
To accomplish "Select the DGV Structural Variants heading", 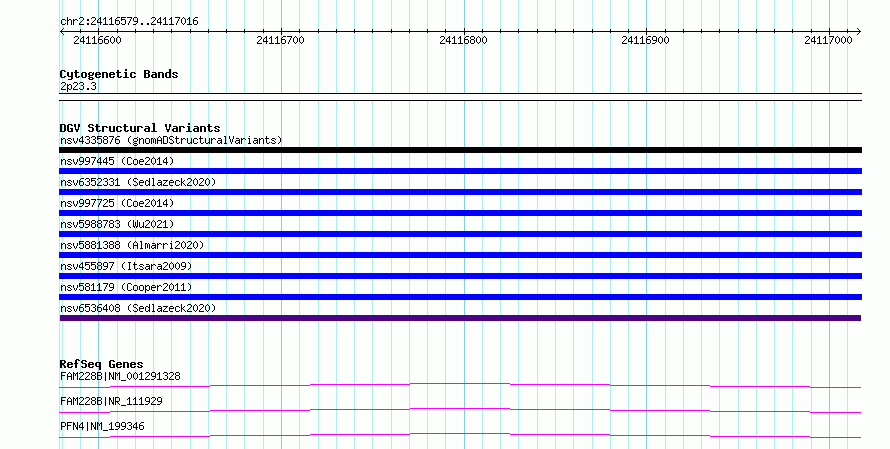I will coord(140,128).
